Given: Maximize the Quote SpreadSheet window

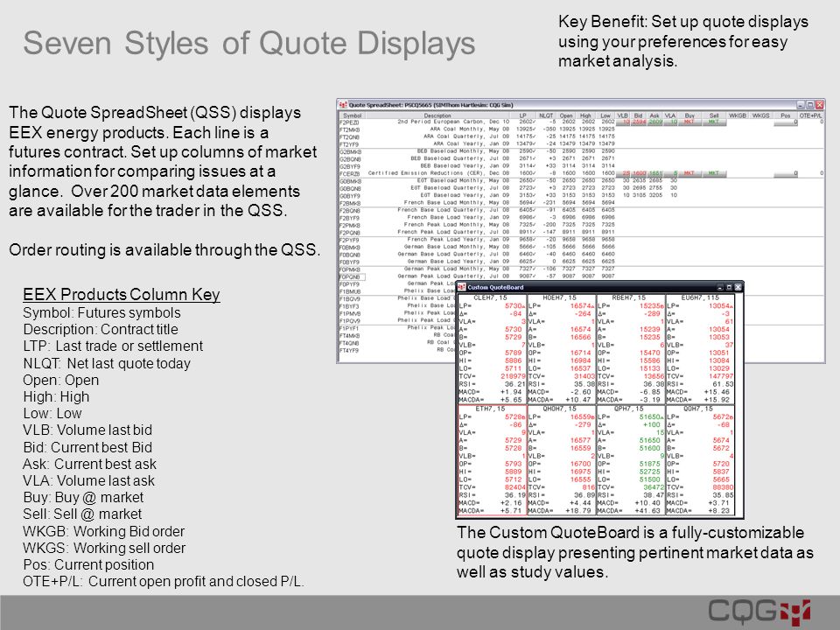Looking at the screenshot, I should click(810, 105).
